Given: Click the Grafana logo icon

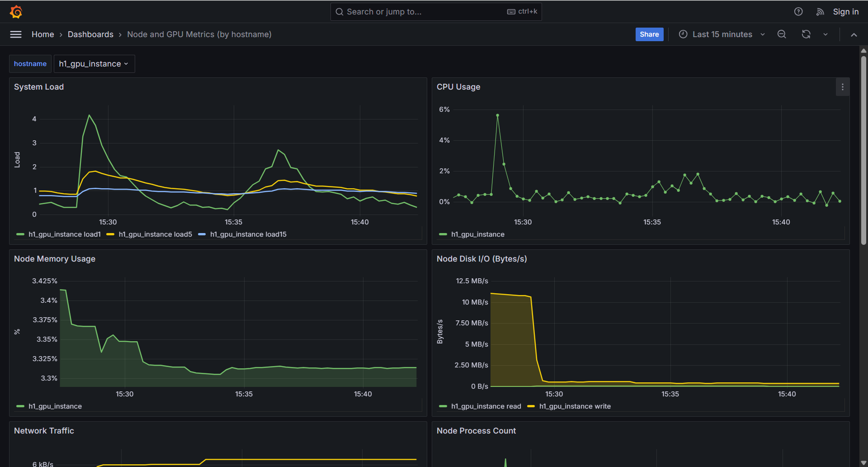Looking at the screenshot, I should pyautogui.click(x=16, y=12).
